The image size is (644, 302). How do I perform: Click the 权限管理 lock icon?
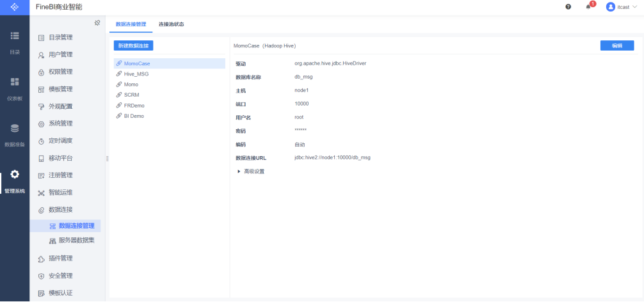41,72
